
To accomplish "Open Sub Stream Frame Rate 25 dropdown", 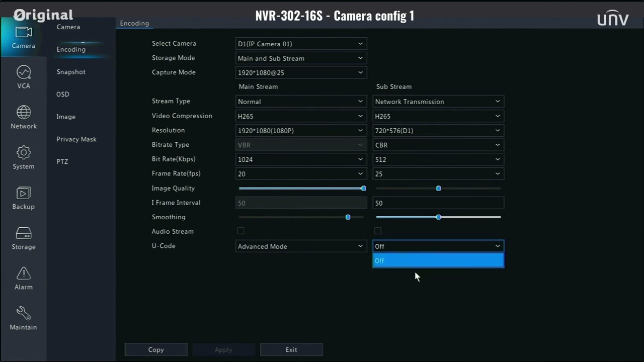I will (438, 174).
